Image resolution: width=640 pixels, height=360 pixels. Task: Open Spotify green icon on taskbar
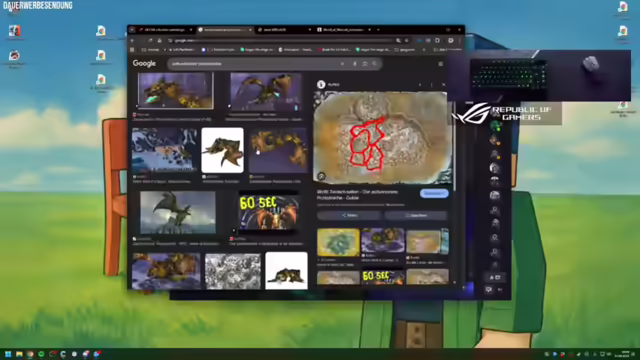point(41,354)
